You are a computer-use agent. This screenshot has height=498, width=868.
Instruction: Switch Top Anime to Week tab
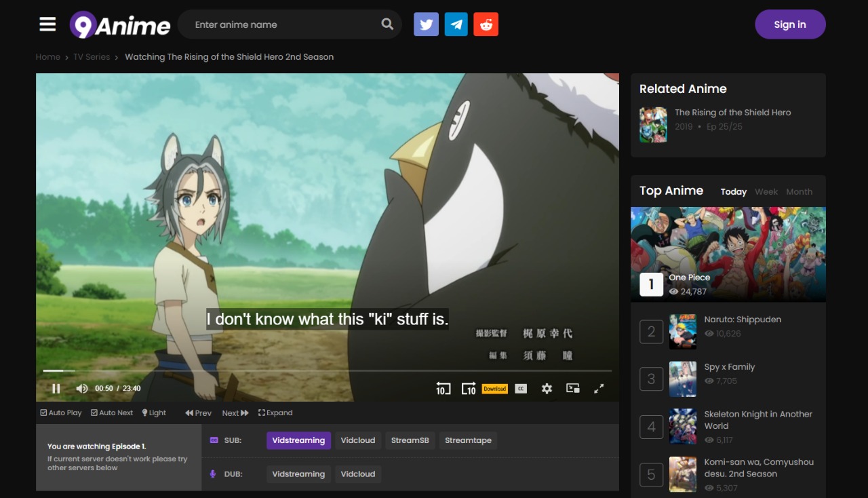point(766,192)
